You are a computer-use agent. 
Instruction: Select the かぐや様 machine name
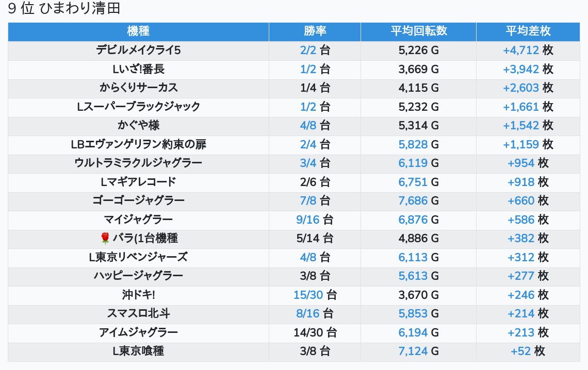tap(138, 125)
